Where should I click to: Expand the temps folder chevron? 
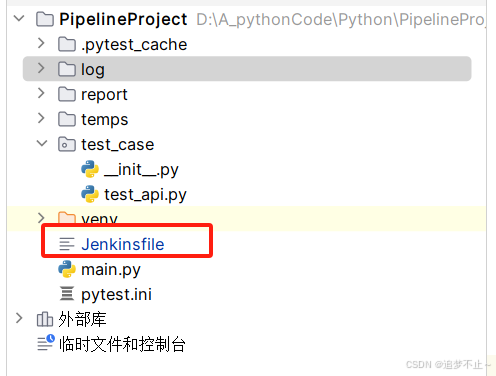41,118
